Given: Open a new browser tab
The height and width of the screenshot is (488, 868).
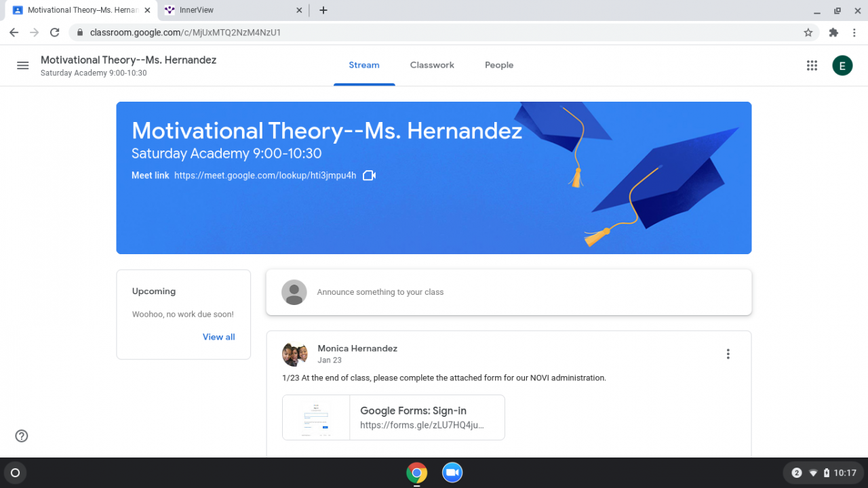Looking at the screenshot, I should [323, 10].
